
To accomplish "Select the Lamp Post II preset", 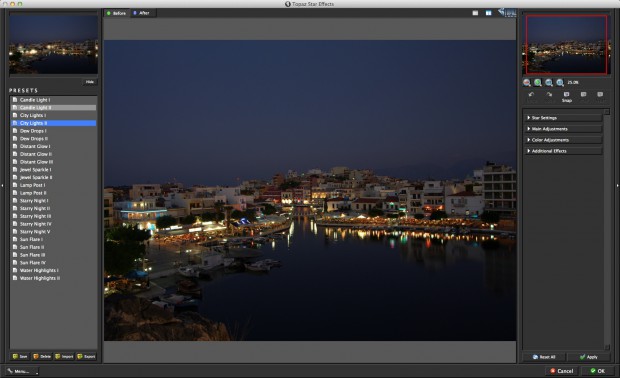I will [53, 193].
